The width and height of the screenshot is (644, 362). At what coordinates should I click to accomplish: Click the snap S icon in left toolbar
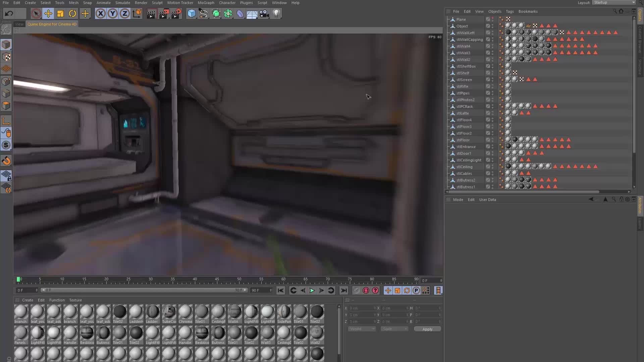(x=6, y=145)
